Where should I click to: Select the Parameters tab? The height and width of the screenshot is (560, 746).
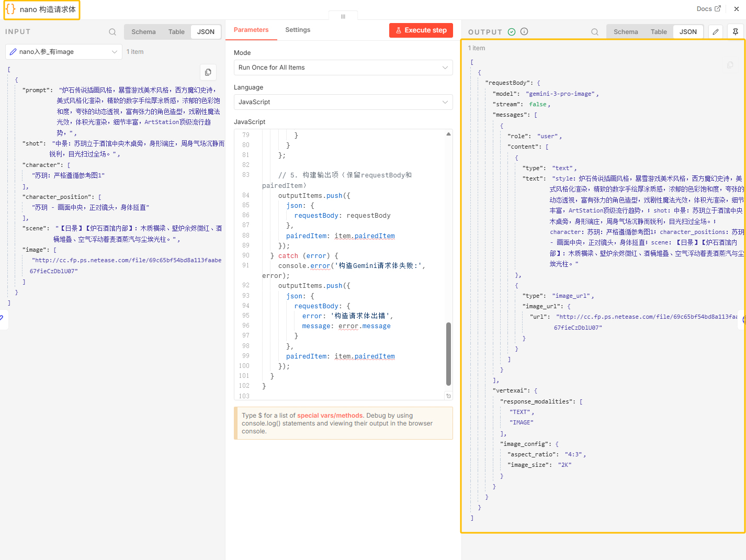pos(251,30)
